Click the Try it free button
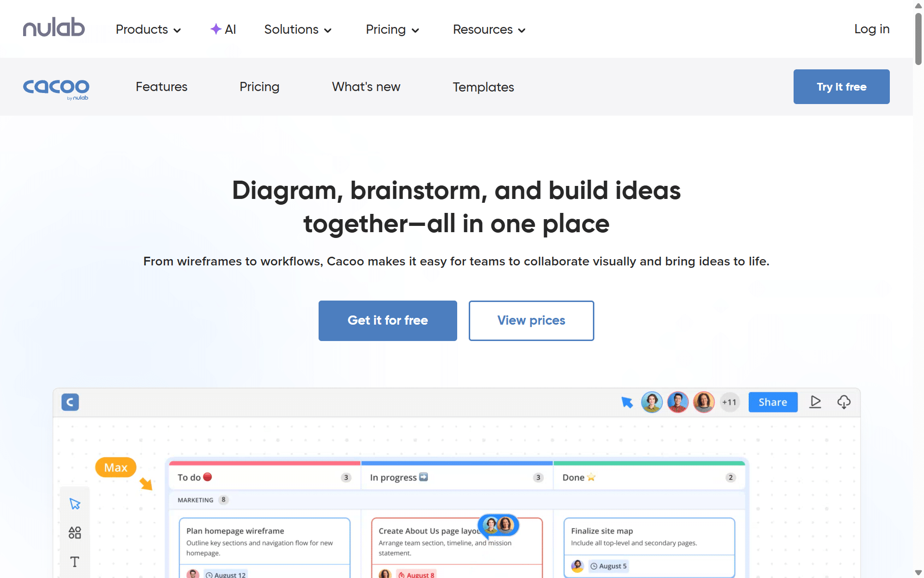Screen dimensions: 924x578 [x=842, y=87]
